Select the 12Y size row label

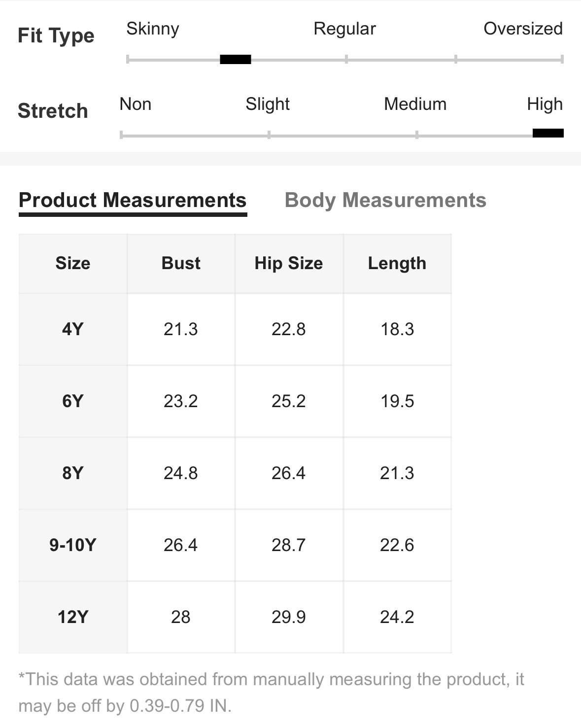73,617
